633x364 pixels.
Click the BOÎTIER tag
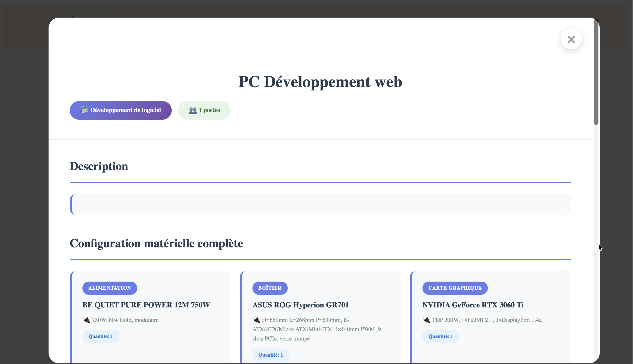pos(270,288)
